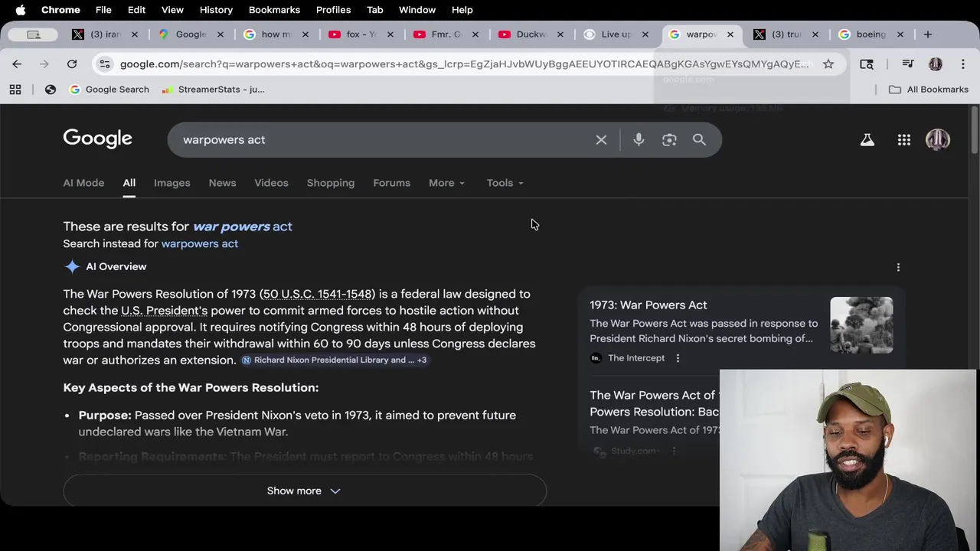Open the tab groups button at far left
Image resolution: width=980 pixels, height=551 pixels.
point(33,34)
